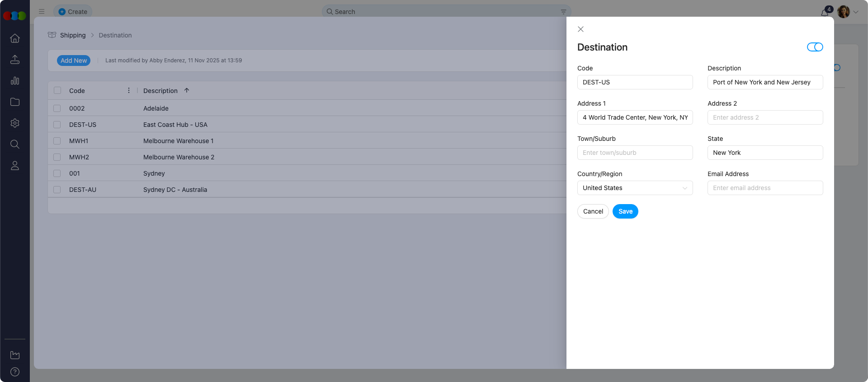Click the sidebar search magnifier icon
Screen dimensions: 868x382
[15, 144]
